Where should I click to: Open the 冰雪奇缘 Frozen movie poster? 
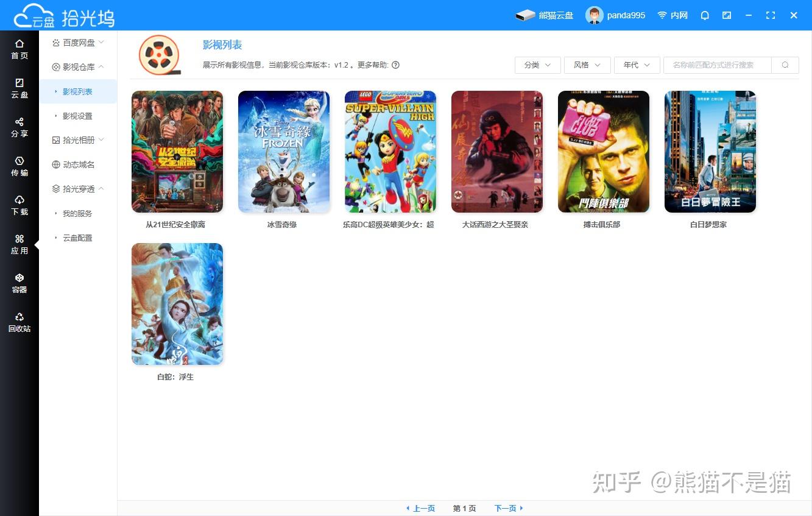coord(283,151)
